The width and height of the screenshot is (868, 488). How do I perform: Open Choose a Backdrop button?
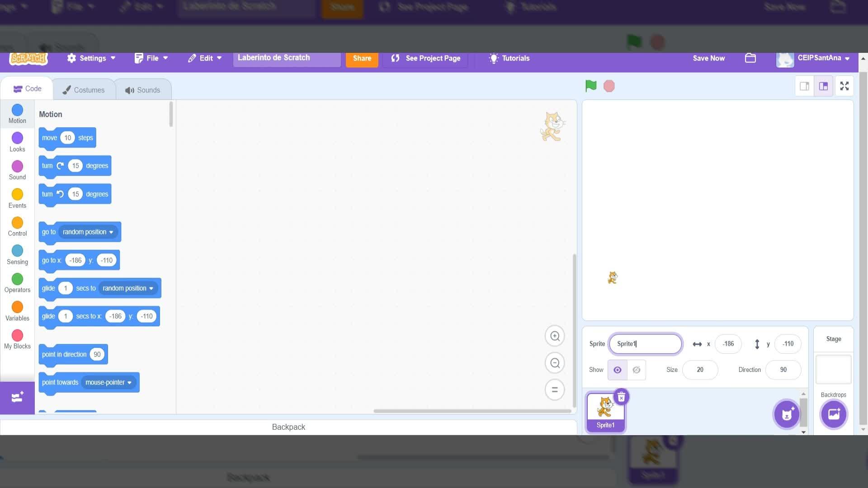(x=833, y=414)
